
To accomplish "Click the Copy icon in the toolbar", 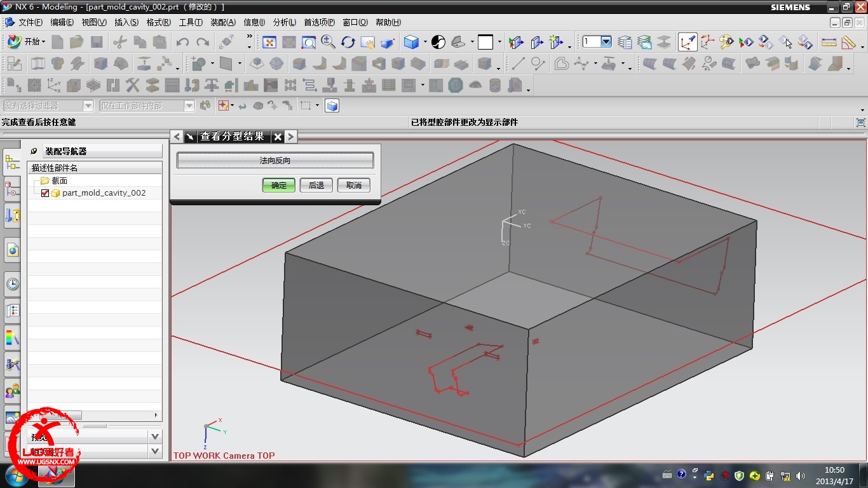I will pos(140,42).
